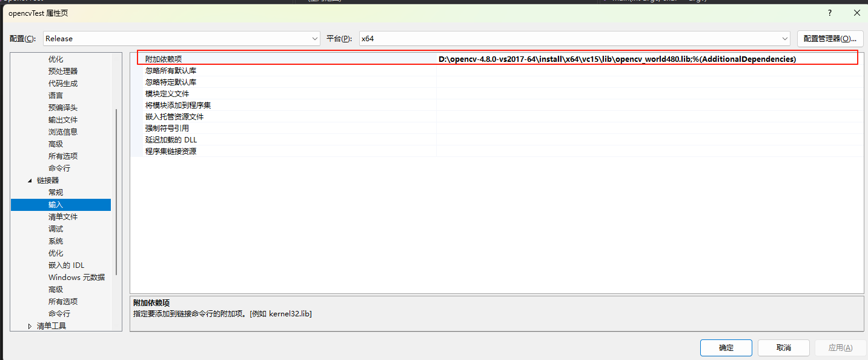
Task: Open the 配置 Release dropdown
Action: [314, 38]
